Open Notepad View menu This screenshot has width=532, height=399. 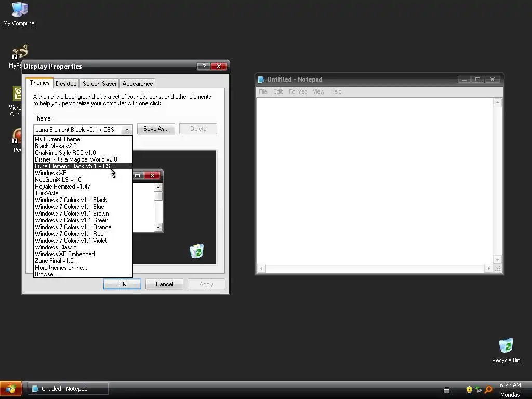click(x=318, y=91)
